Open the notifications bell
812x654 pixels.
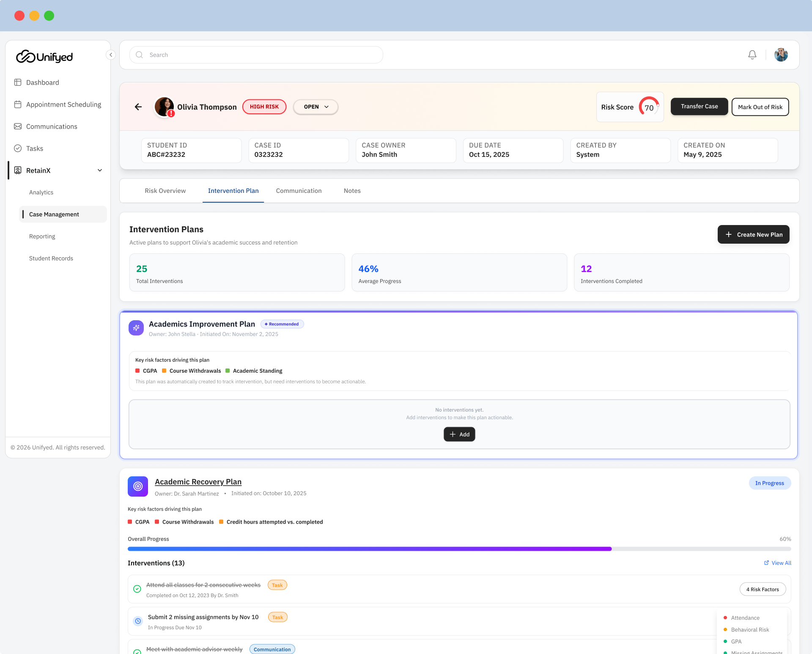752,55
